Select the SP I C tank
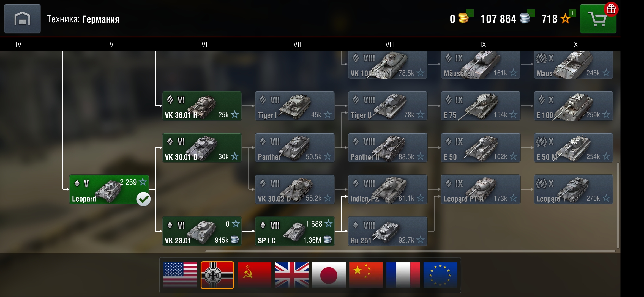Image resolution: width=644 pixels, height=297 pixels. pos(295,231)
